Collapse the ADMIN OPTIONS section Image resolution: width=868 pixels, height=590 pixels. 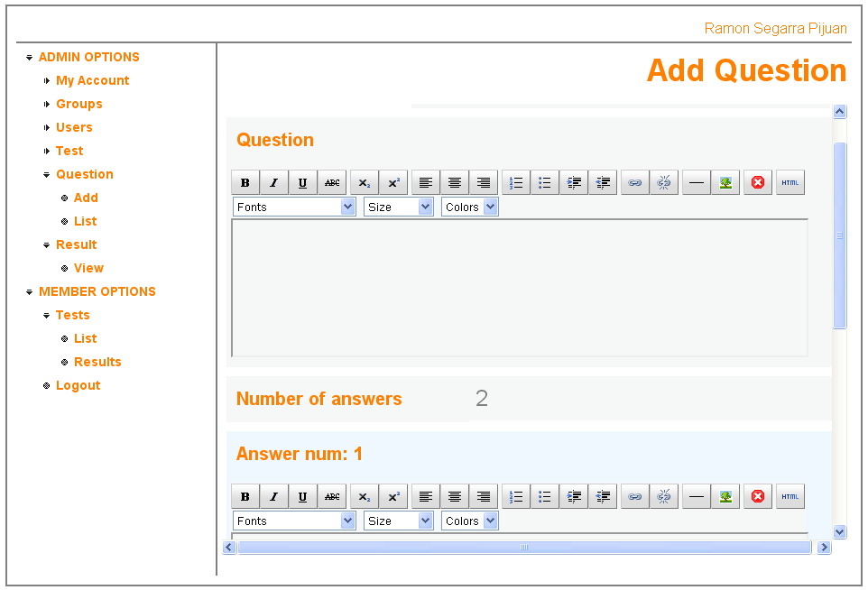click(x=29, y=56)
